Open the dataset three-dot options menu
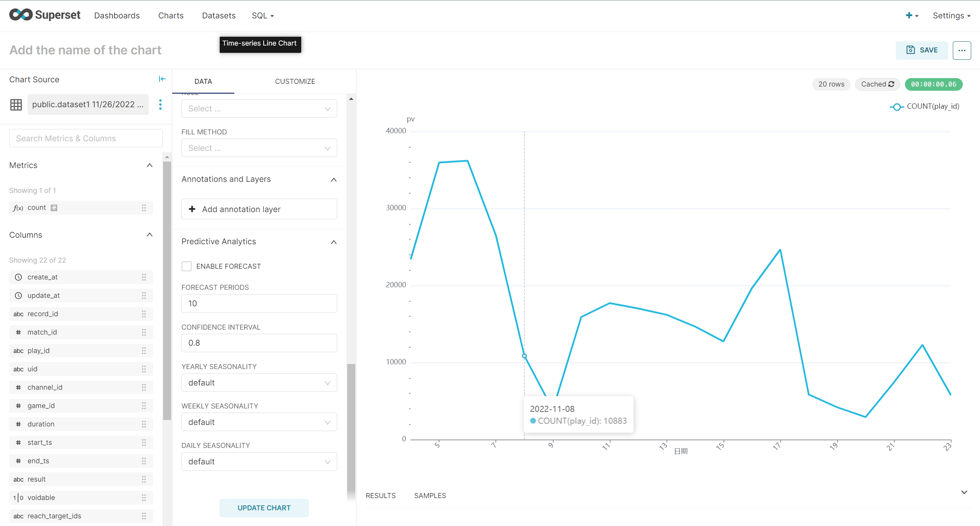Viewport: 980px width, 526px height. pyautogui.click(x=160, y=105)
